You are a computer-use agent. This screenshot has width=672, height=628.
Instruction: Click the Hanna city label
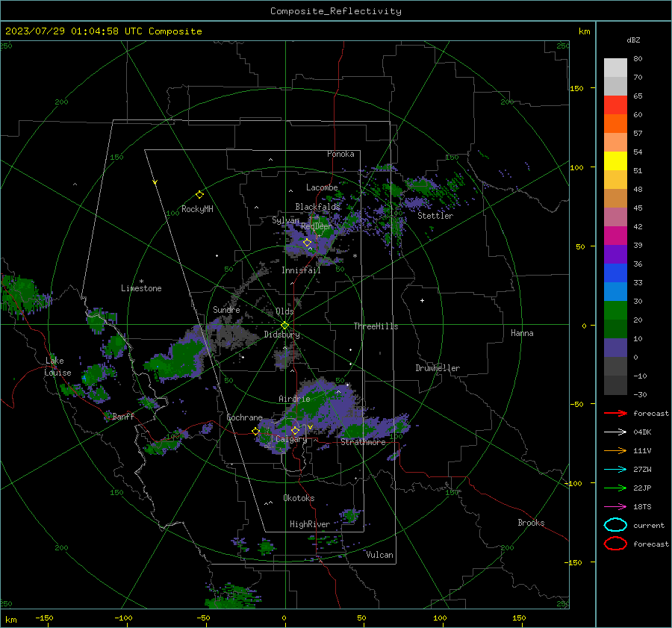pos(522,333)
